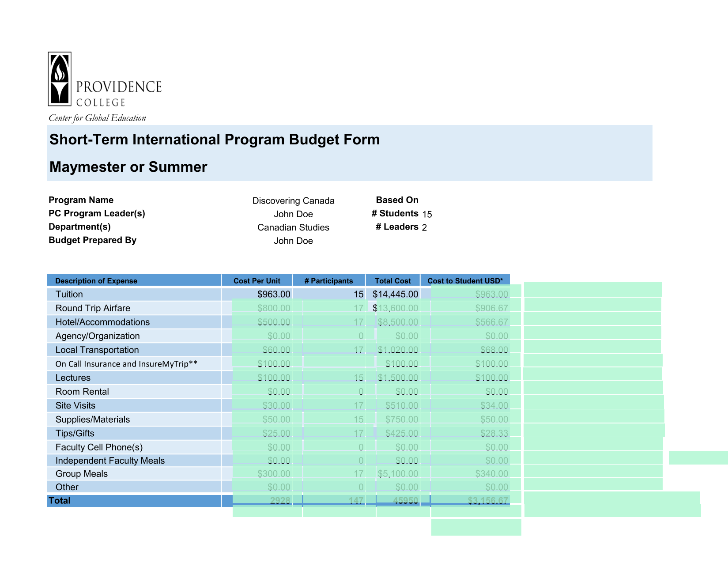Click the '# Leaders' value 2
The width and height of the screenshot is (728, 563).
pos(424,228)
